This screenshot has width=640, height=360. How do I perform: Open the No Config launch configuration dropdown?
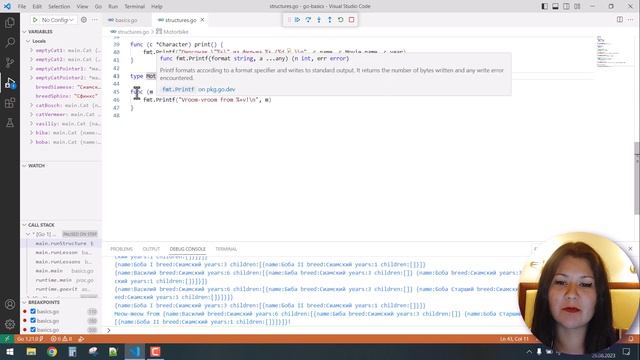[58, 20]
